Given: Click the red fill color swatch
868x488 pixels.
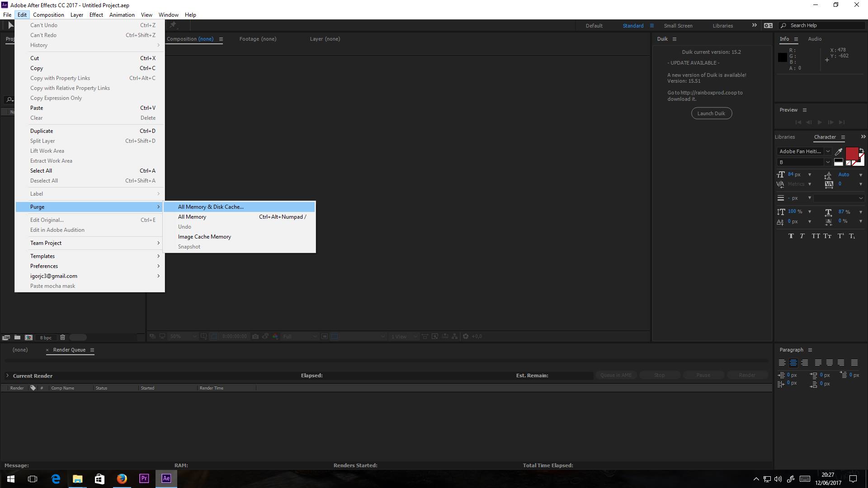Looking at the screenshot, I should [852, 154].
